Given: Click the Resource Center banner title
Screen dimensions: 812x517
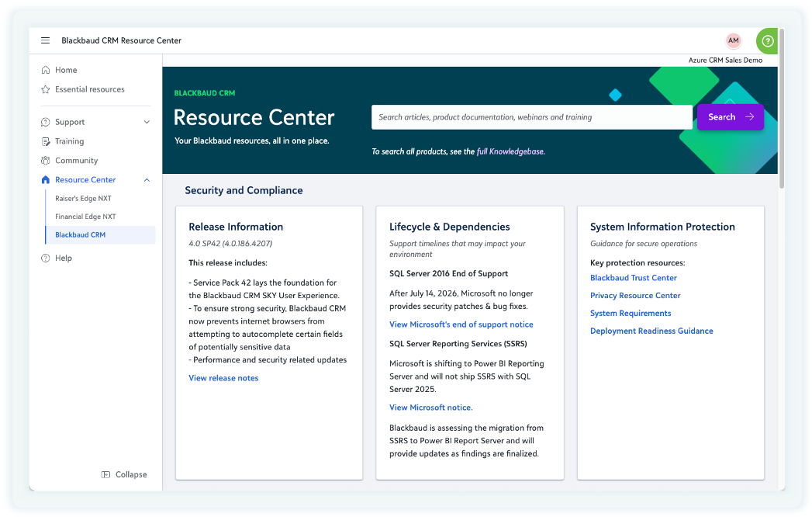Looking at the screenshot, I should [x=254, y=117].
